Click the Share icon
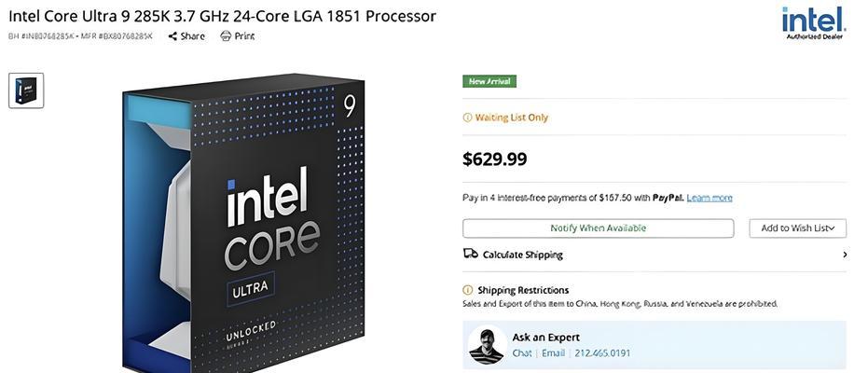This screenshot has width=868, height=373. pos(172,36)
